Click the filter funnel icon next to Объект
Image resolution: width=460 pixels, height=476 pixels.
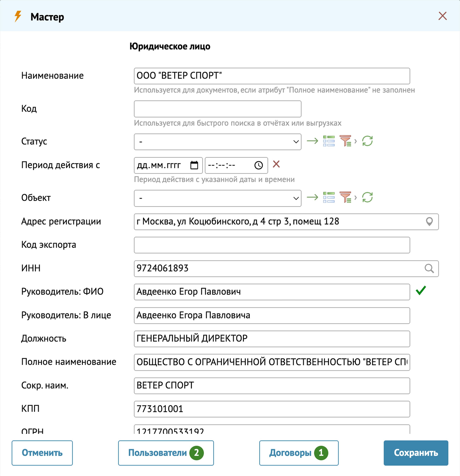pyautogui.click(x=345, y=197)
